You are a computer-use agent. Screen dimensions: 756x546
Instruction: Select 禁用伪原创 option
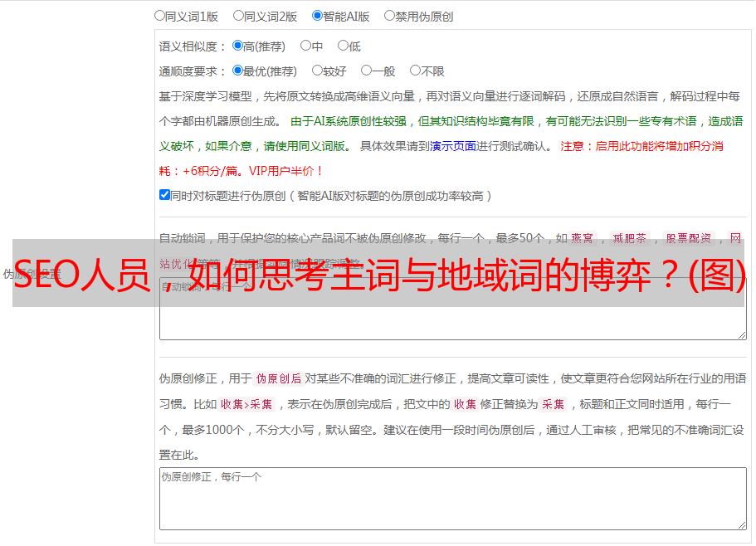click(x=389, y=16)
